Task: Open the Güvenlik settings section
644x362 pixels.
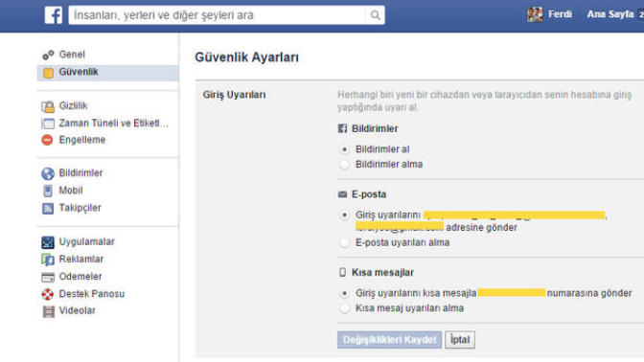Action: [x=108, y=72]
